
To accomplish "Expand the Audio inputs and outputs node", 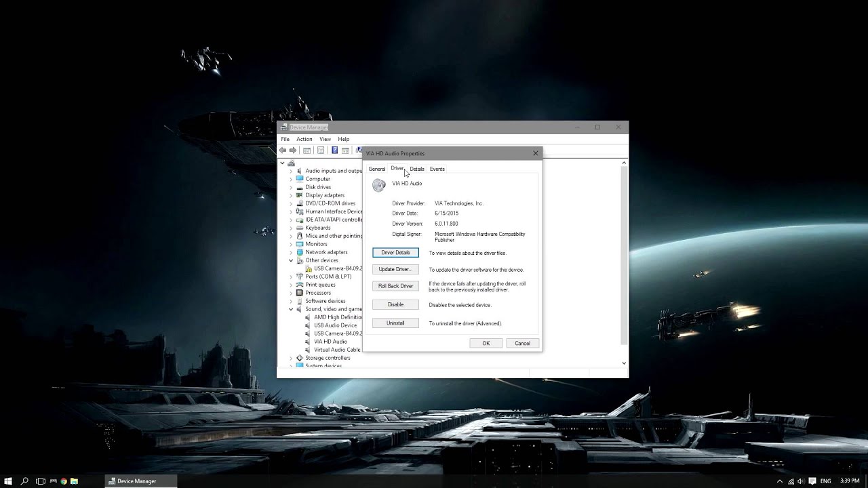I will tap(291, 171).
